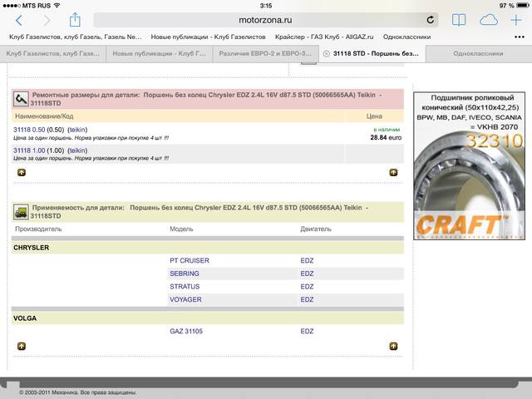This screenshot has height=399, width=532.
Task: Open EDZ engine link for SEBRING
Action: coord(307,273)
